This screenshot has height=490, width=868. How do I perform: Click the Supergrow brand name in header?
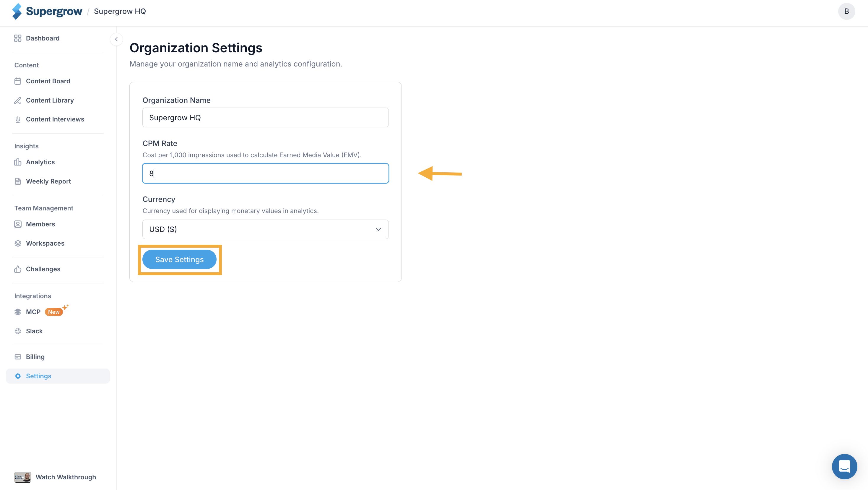tap(54, 12)
